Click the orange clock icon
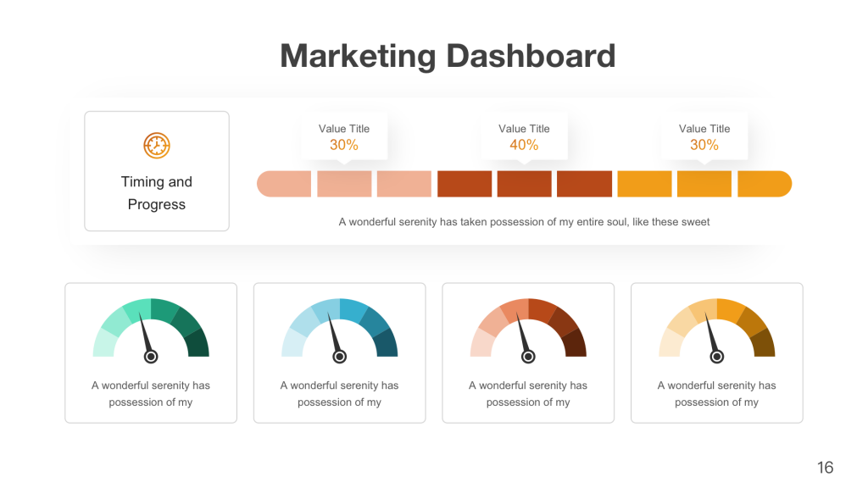The image size is (868, 488). click(x=157, y=146)
